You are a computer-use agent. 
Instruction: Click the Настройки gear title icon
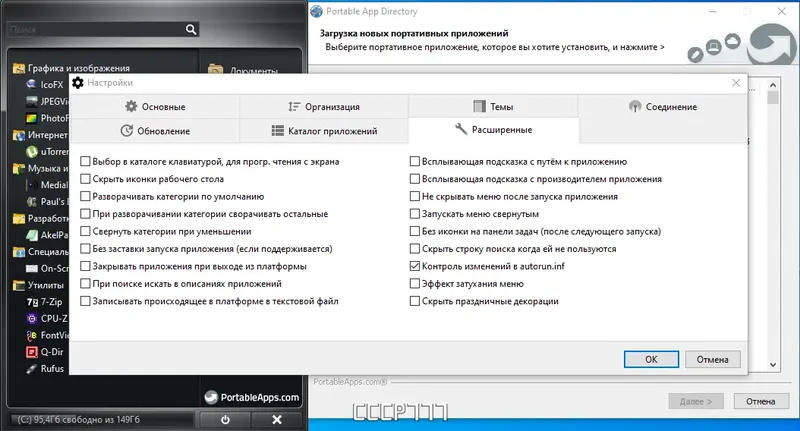pyautogui.click(x=78, y=83)
